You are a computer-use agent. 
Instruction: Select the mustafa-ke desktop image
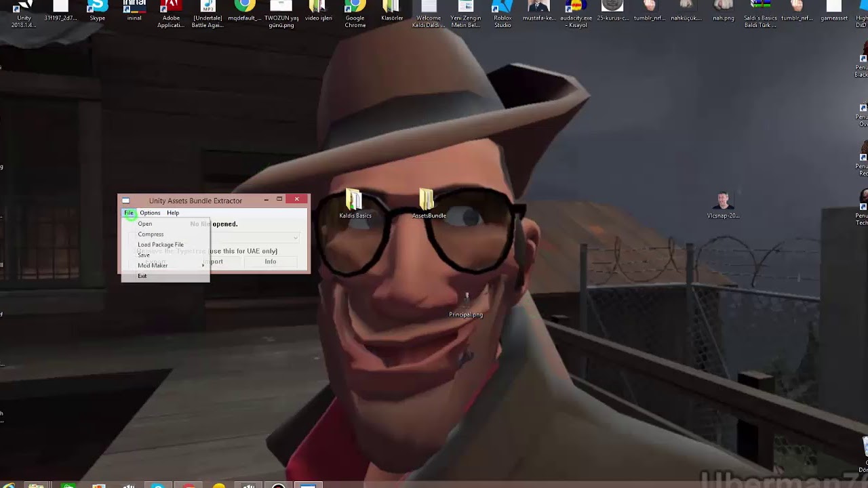click(539, 11)
